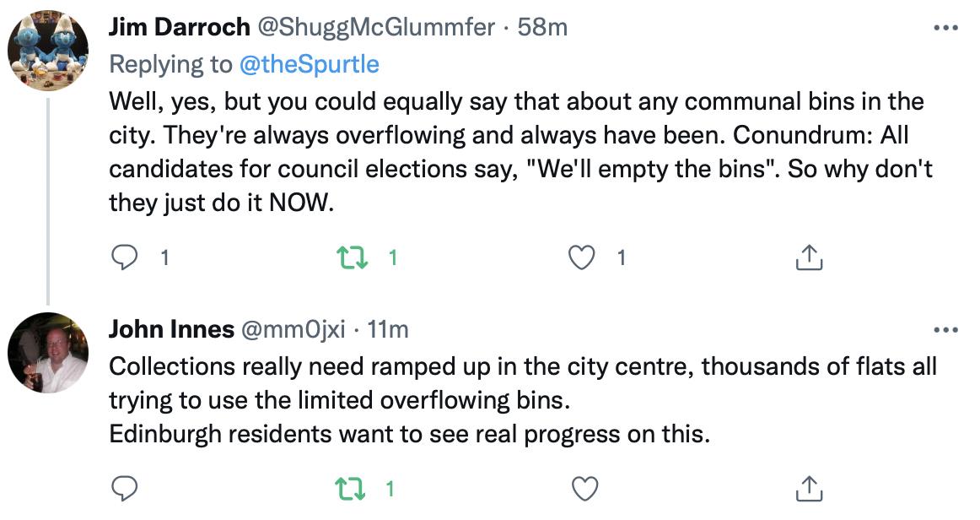Like John Innes's tweet
The width and height of the screenshot is (980, 520).
point(584,487)
